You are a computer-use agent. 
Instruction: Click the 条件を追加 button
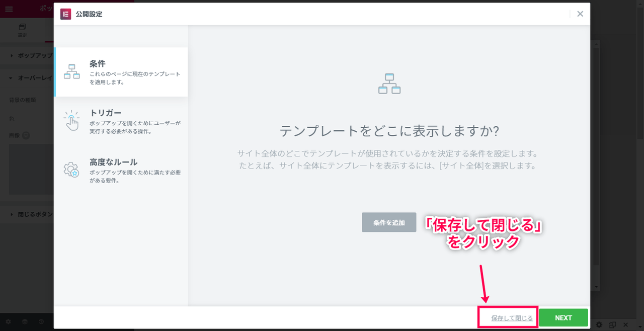click(389, 222)
